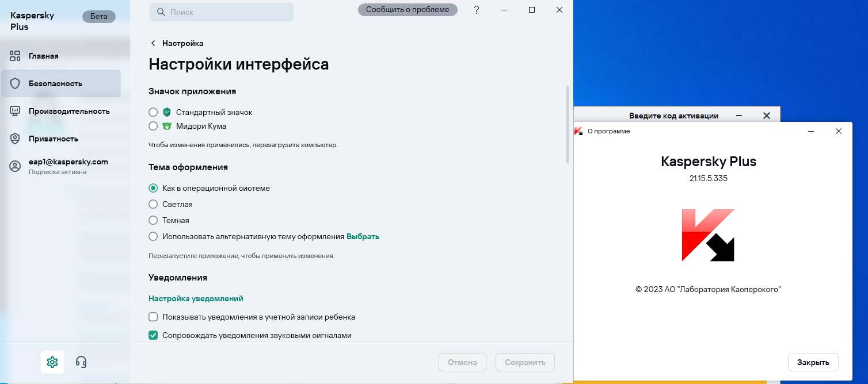
Task: Click the Настройка breadcrumb link
Action: click(x=182, y=43)
